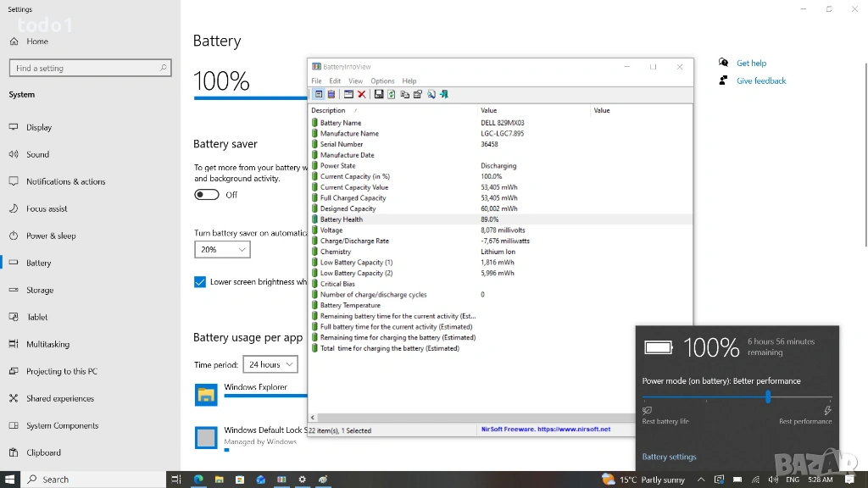Toggle the Battery saver switch
868x488 pixels.
click(x=206, y=195)
